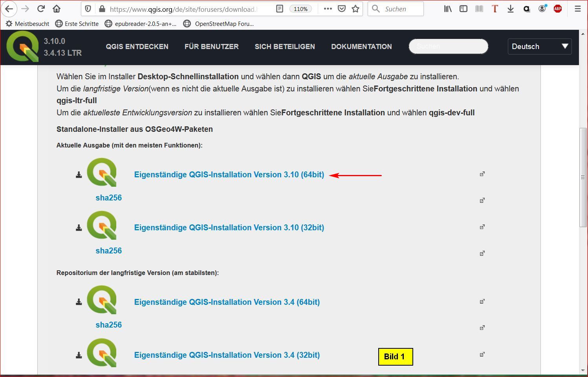This screenshot has height=377, width=588.
Task: Open the page actions three-dots menu
Action: pos(328,9)
